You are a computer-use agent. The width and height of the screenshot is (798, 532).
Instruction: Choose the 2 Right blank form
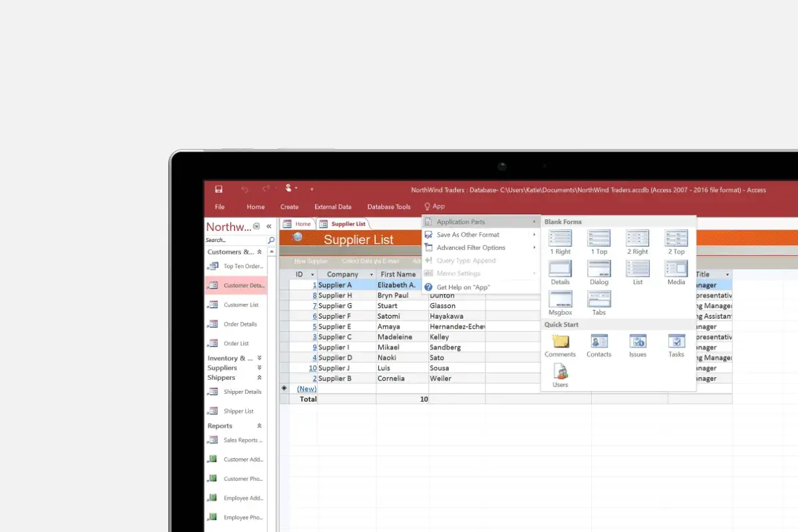tap(637, 242)
